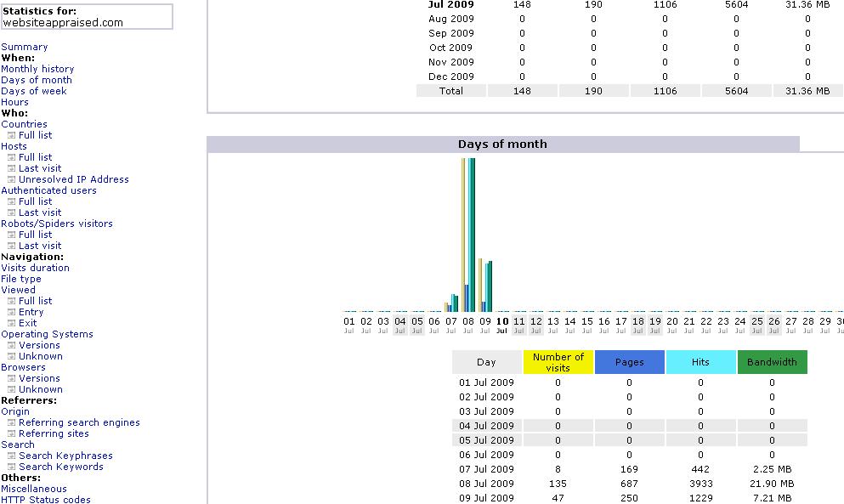Open Robots/Spiders visitors report
Screen dimensions: 844x504
point(57,224)
